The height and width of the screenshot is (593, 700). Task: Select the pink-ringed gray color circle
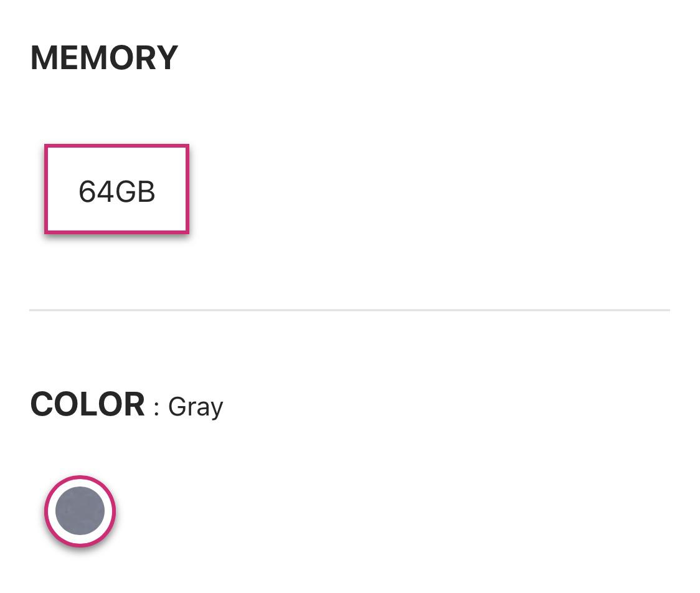(x=80, y=511)
